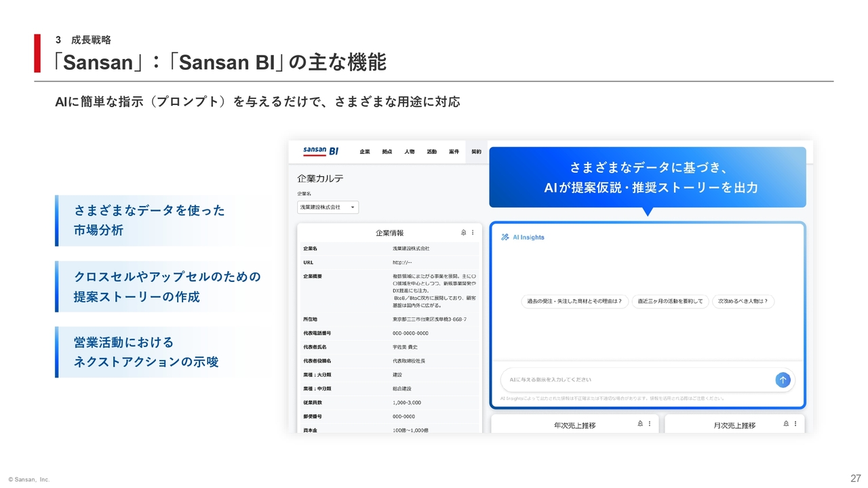Click the bell icon in 月次売上推移 card
The image size is (868, 488).
pyautogui.click(x=787, y=424)
